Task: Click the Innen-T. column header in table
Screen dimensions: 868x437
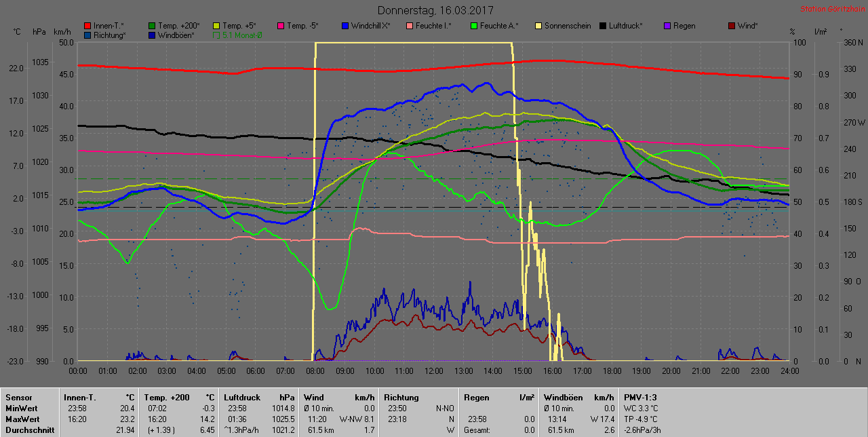Action: [x=80, y=398]
